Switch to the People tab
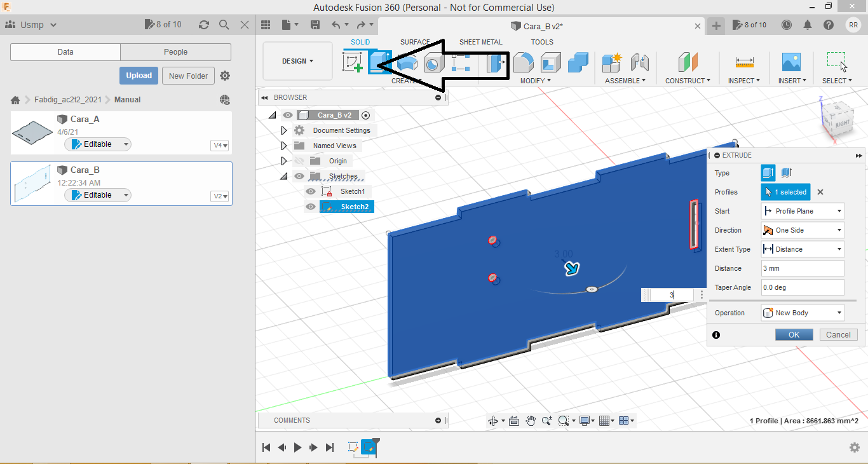Image resolution: width=868 pixels, height=464 pixels. [175, 52]
